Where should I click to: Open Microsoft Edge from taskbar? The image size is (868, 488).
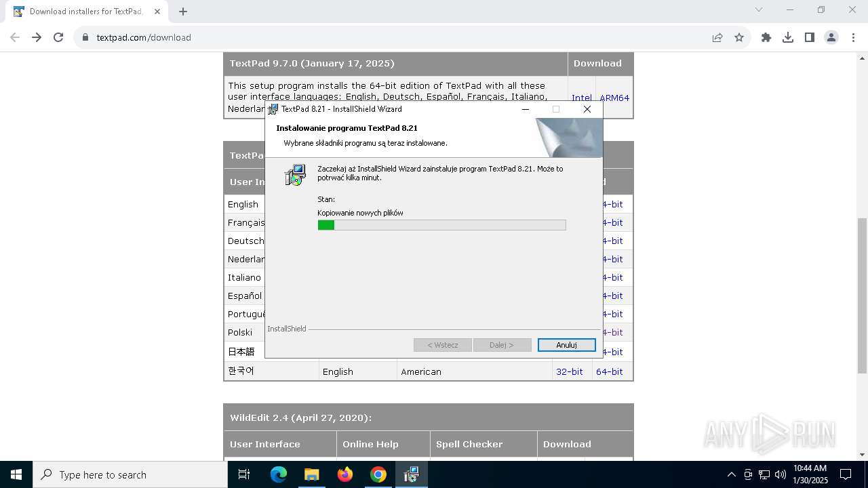click(279, 474)
